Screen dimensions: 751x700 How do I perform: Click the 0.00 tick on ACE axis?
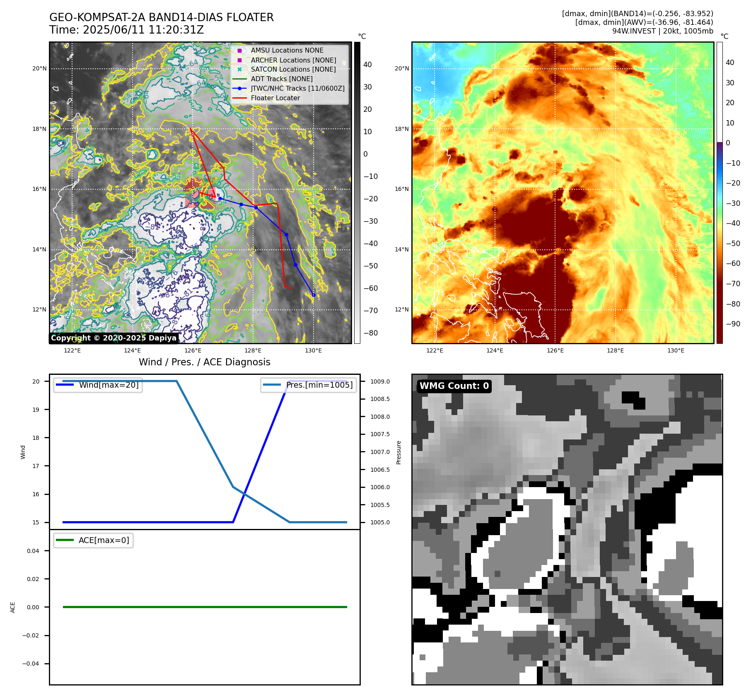[x=33, y=607]
